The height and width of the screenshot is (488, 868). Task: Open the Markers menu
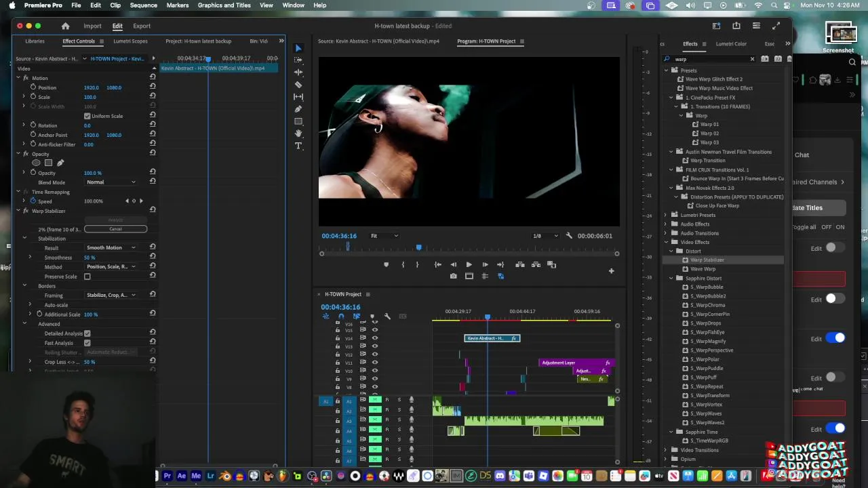pos(178,5)
